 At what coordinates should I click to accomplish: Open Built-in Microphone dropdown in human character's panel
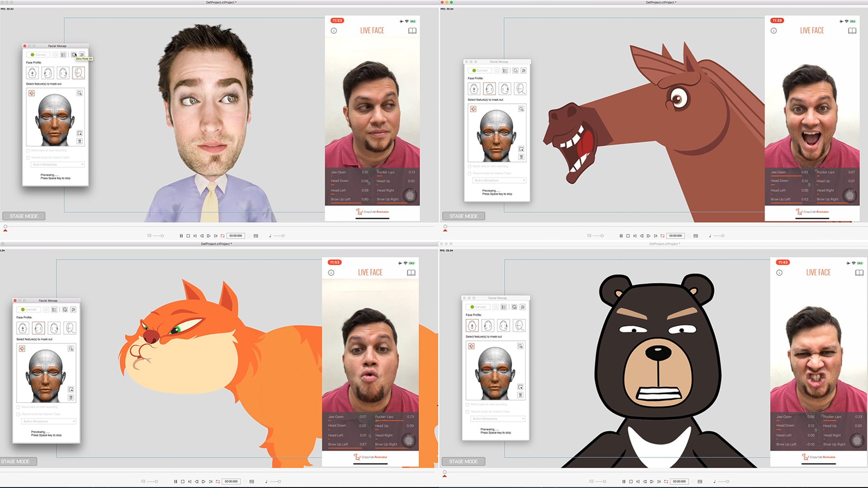click(57, 164)
